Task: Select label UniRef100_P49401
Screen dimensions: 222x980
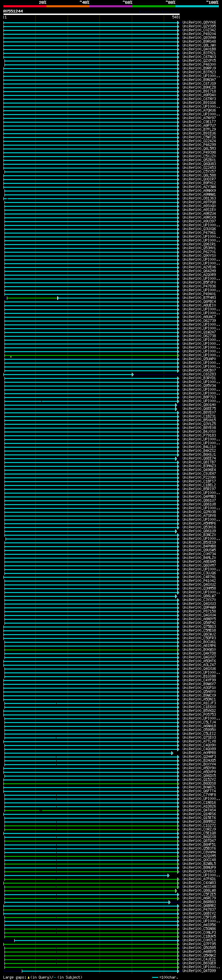Action: (x=199, y=294)
